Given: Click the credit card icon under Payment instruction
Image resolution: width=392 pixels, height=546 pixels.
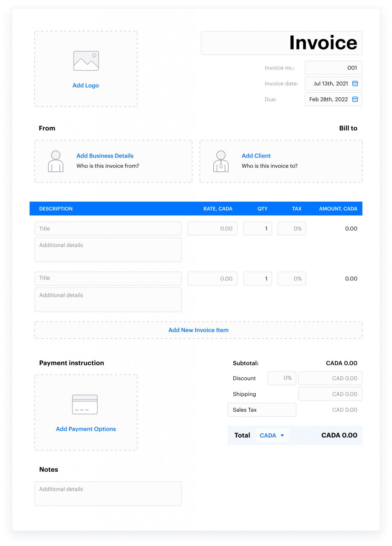Looking at the screenshot, I should pos(86,404).
